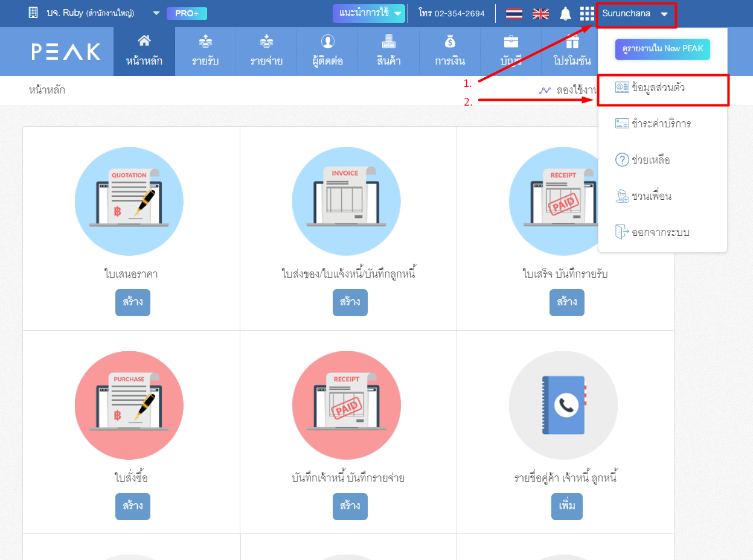Click the ลองใช้งาน link text

click(576, 91)
